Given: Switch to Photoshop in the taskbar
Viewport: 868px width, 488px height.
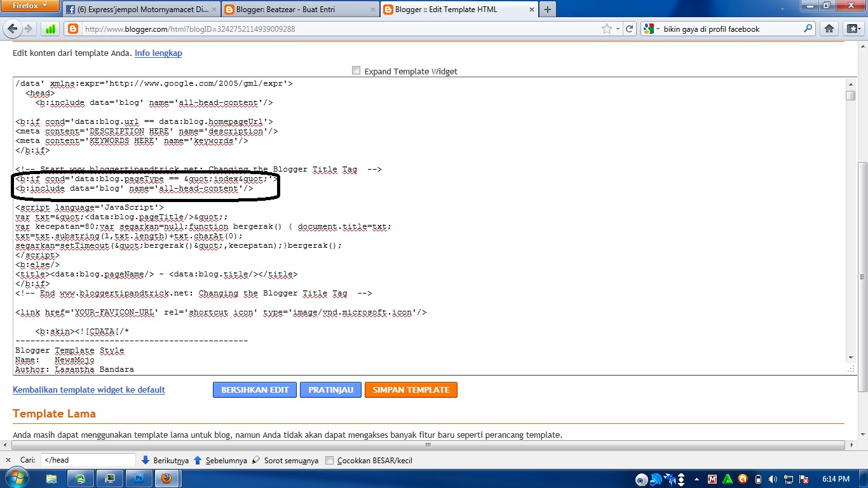Looking at the screenshot, I should (138, 478).
